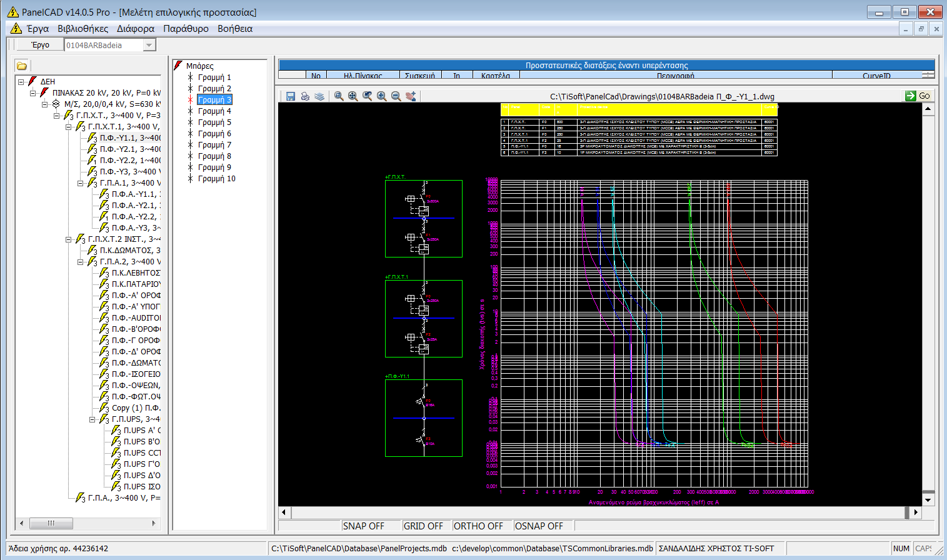Activate the Zoom Extents tool

353,96
